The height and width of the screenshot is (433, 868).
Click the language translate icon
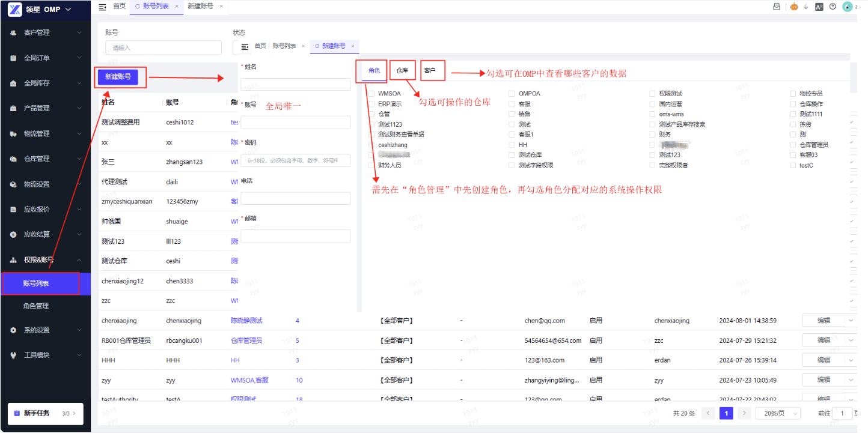[819, 7]
